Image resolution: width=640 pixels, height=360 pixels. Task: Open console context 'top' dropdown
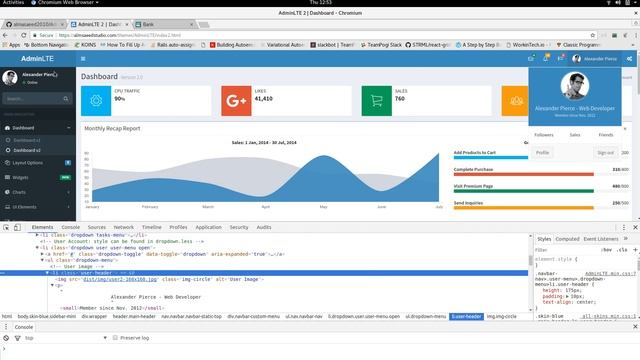(x=65, y=338)
